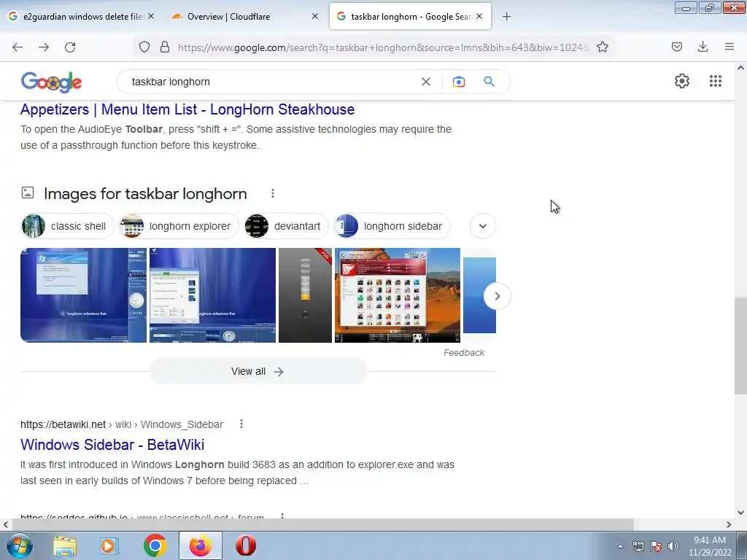The width and height of the screenshot is (747, 560).
Task: Click the vertical scrollbar thumb
Action: coord(740,346)
